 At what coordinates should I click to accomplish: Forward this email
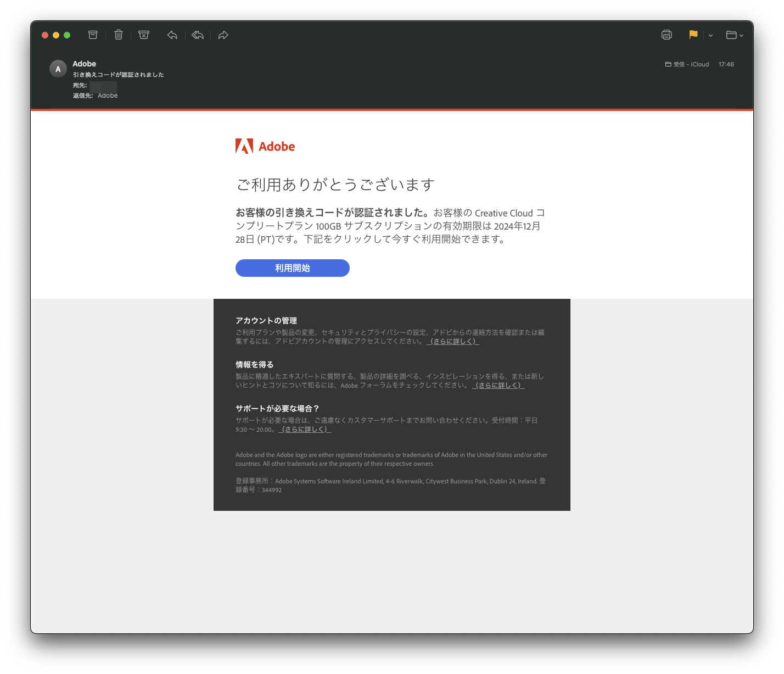click(x=223, y=35)
